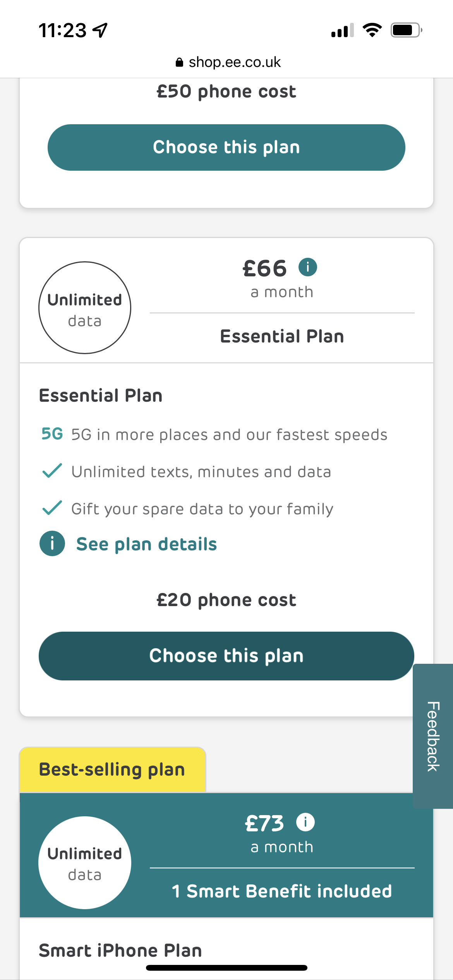
Task: Tap the location arrow icon in status bar
Action: (100, 30)
